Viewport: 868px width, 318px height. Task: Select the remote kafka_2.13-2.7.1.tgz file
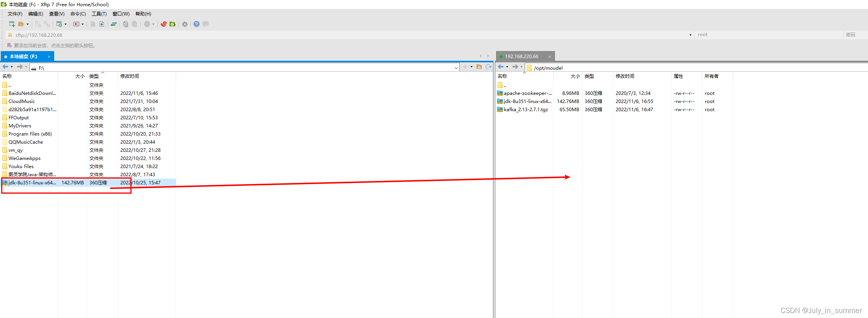click(x=523, y=110)
